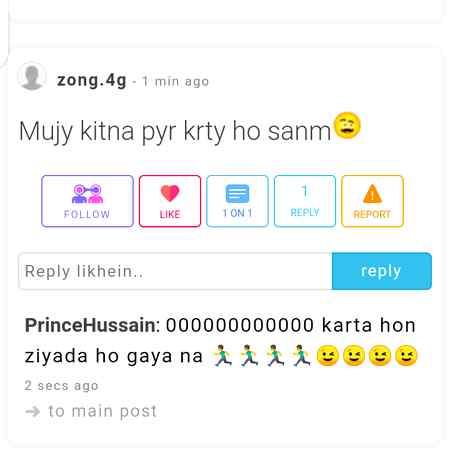Submit with the blue reply button
This screenshot has height=458, width=450.
tap(382, 271)
